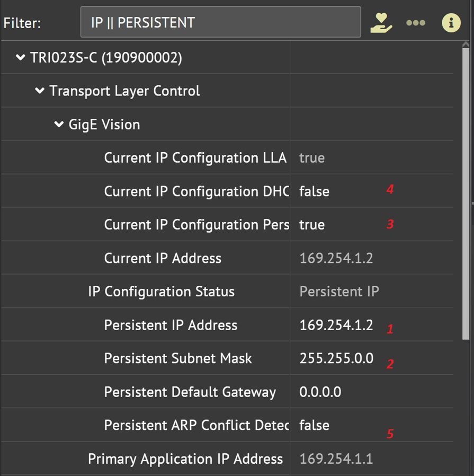
Task: Click the Persistent IP status value
Action: click(339, 292)
